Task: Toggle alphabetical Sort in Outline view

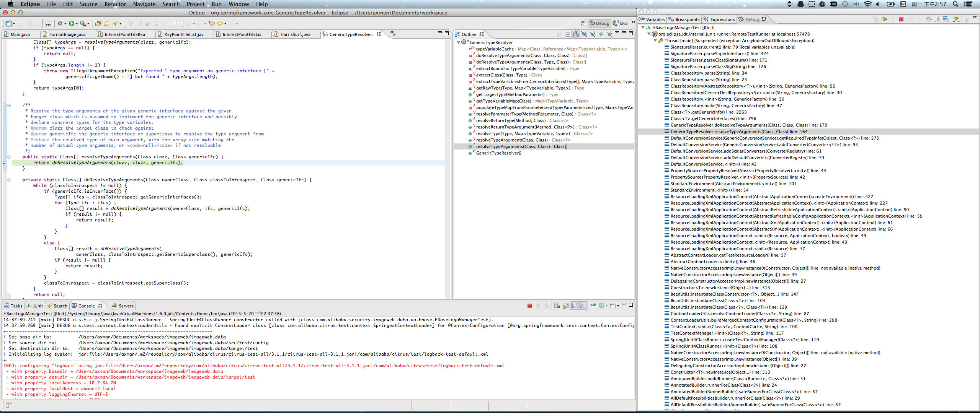Action: pos(576,34)
